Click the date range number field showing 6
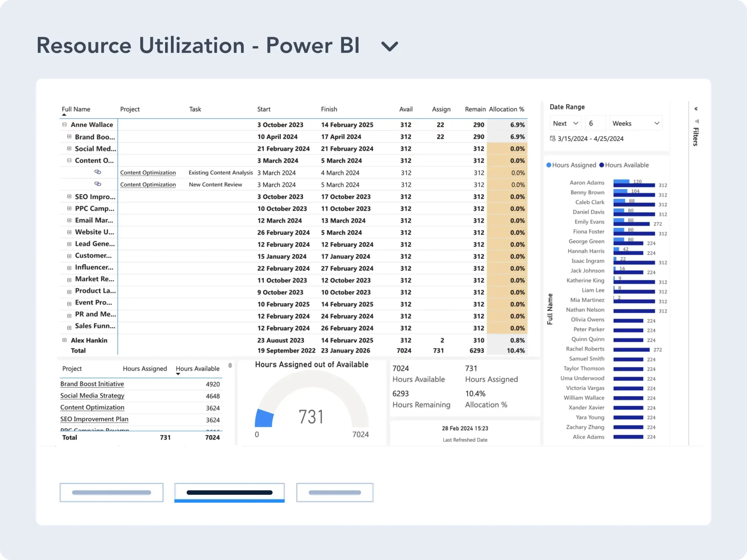Image resolution: width=747 pixels, height=560 pixels. 595,124
